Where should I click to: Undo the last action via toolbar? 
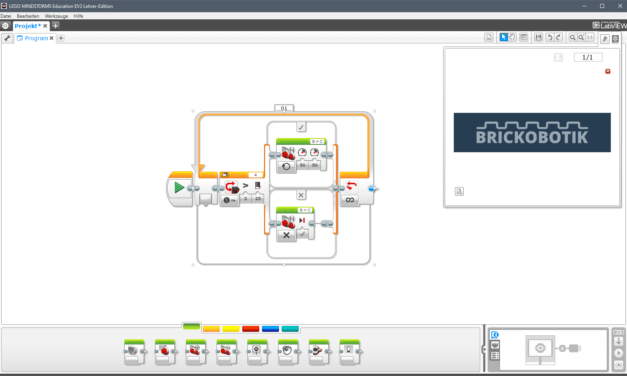550,37
